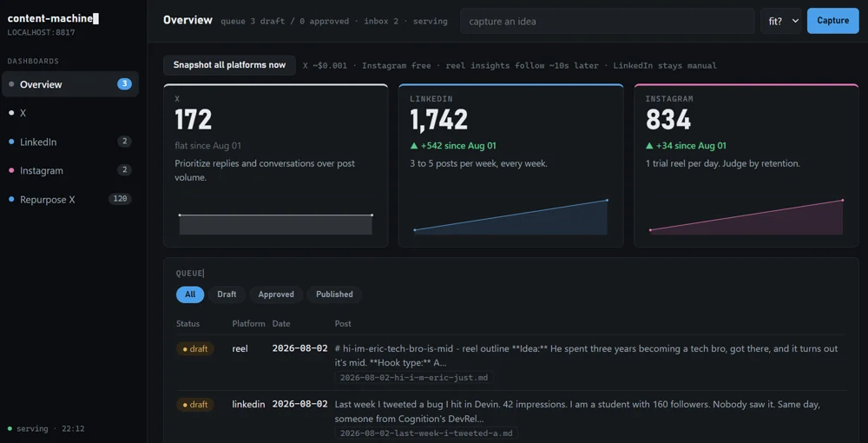Image resolution: width=868 pixels, height=443 pixels.
Task: Click the Overview page title
Action: (x=187, y=20)
